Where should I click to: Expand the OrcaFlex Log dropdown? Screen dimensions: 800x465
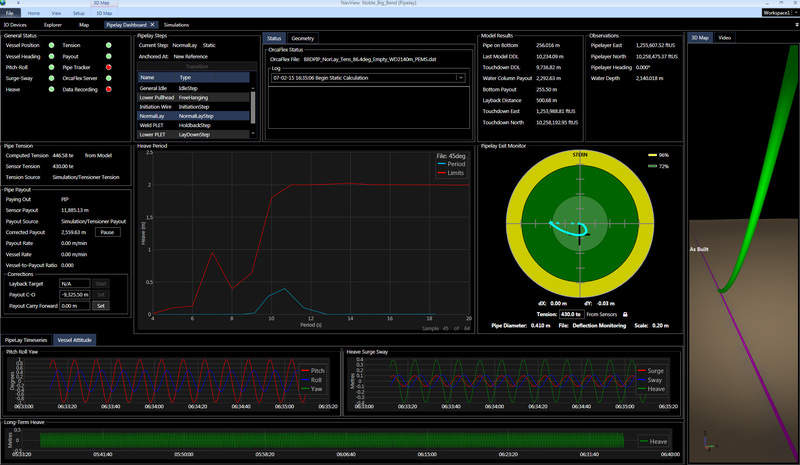click(x=460, y=76)
